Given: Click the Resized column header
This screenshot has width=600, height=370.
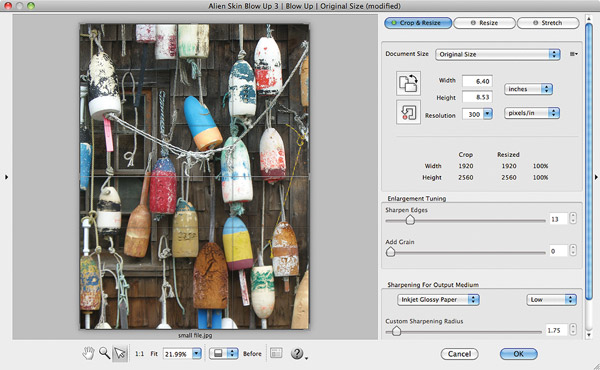Looking at the screenshot, I should pos(508,155).
